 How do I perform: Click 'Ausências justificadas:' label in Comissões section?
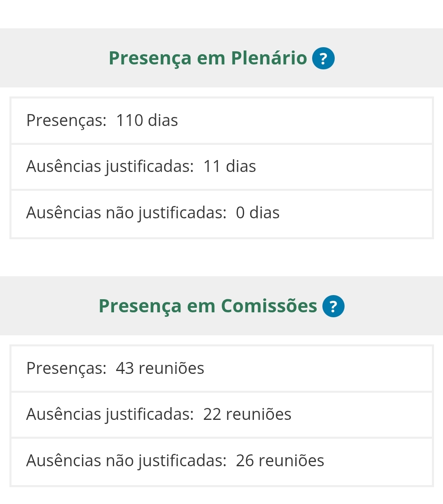tap(110, 415)
